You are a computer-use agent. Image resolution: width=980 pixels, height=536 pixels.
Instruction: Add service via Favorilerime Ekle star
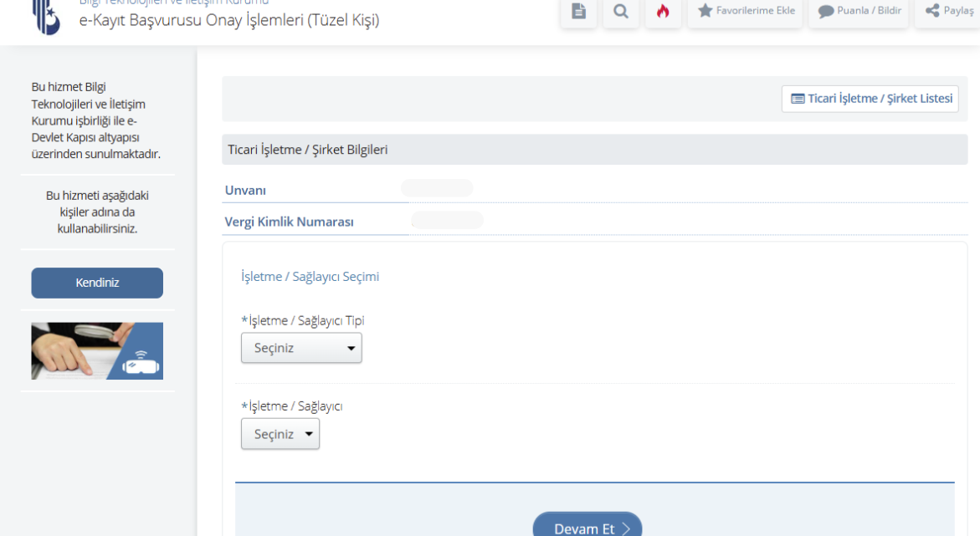(746, 11)
